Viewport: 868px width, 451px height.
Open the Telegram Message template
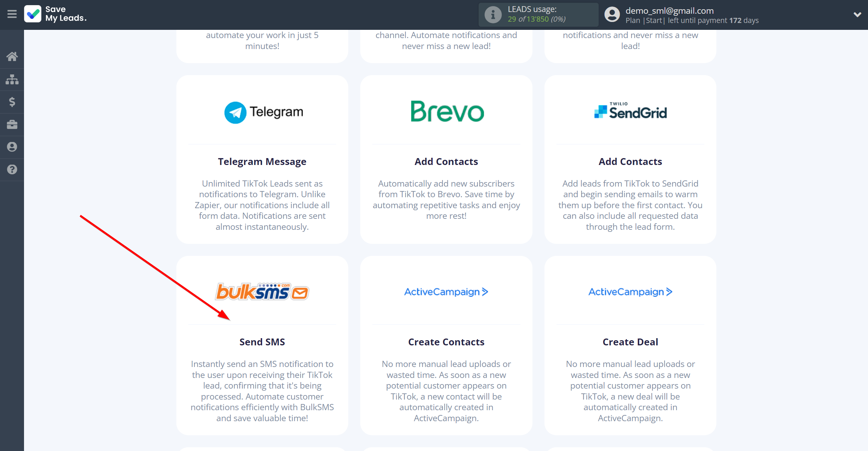pyautogui.click(x=262, y=162)
